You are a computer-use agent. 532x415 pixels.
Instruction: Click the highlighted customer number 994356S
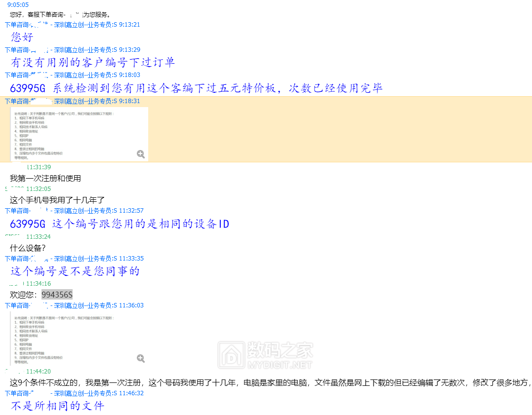point(57,295)
